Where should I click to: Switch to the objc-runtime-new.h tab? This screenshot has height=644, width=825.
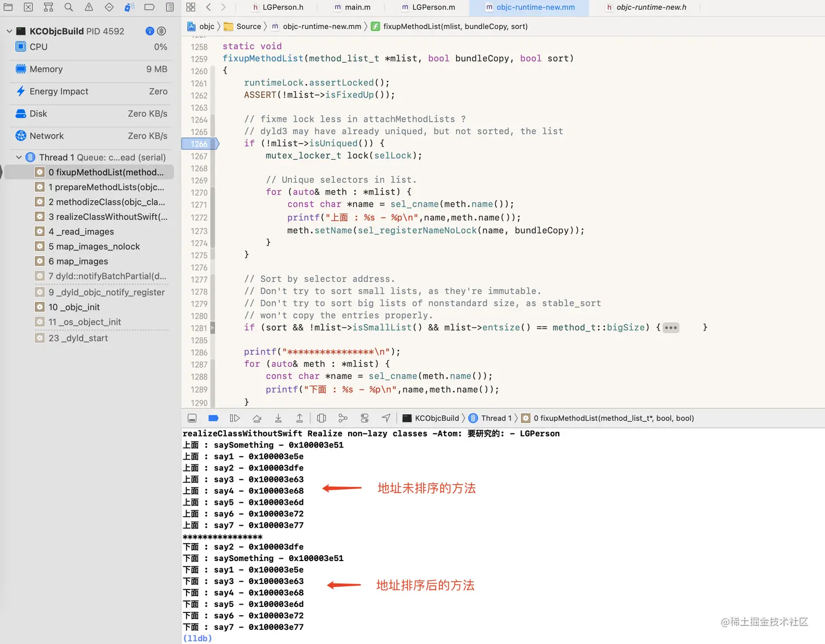click(x=647, y=7)
